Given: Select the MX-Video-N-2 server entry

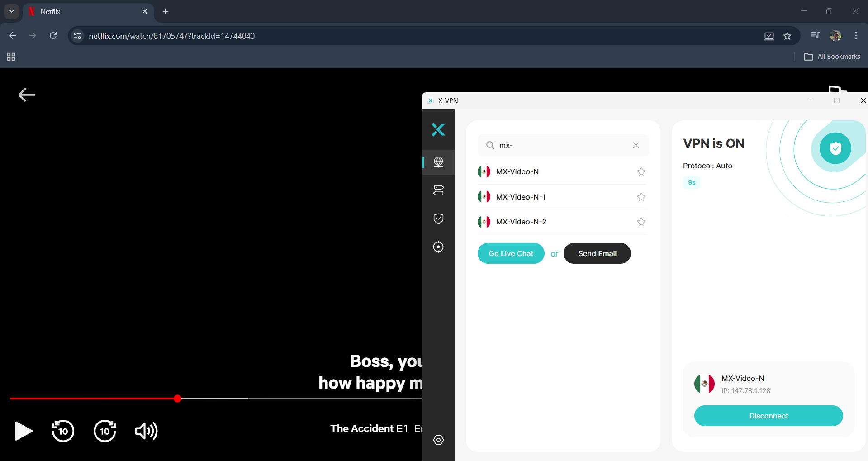Looking at the screenshot, I should coord(521,222).
